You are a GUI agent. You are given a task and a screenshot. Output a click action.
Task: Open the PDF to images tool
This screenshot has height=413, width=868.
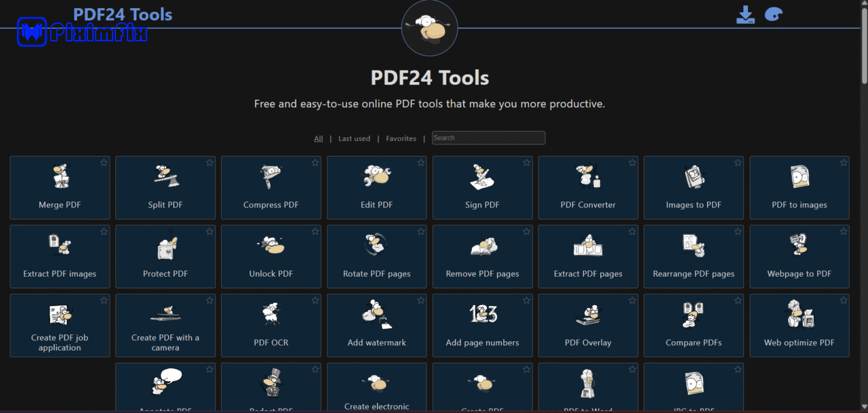(x=800, y=188)
